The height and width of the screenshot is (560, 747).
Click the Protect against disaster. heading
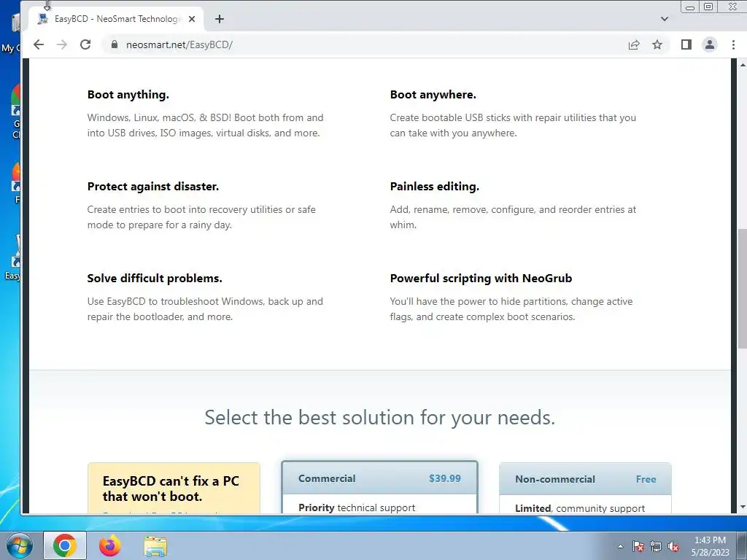click(153, 186)
